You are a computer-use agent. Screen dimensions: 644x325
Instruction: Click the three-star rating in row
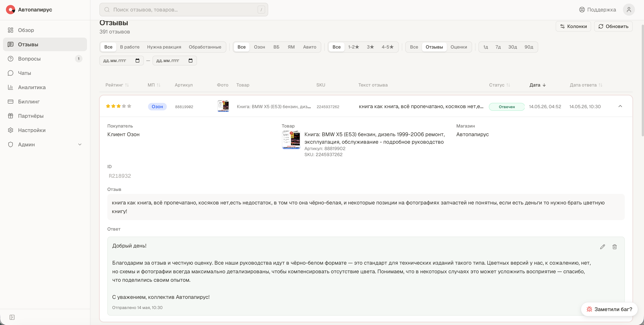tap(118, 106)
